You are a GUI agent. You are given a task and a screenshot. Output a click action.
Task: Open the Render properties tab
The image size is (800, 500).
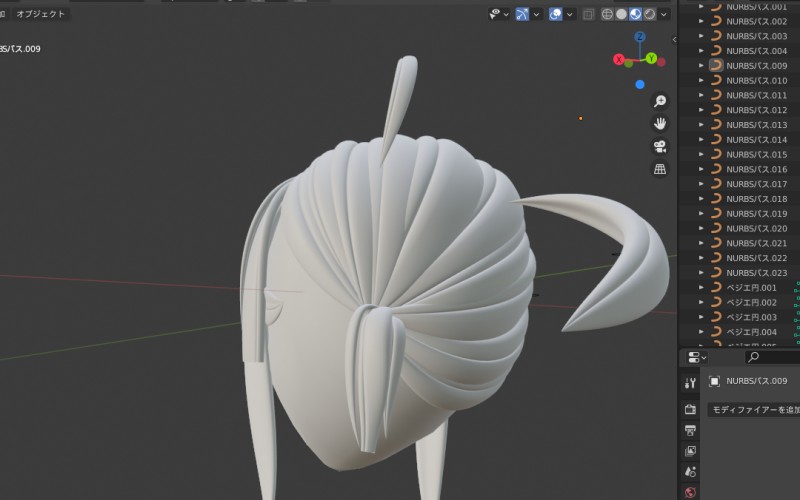690,409
